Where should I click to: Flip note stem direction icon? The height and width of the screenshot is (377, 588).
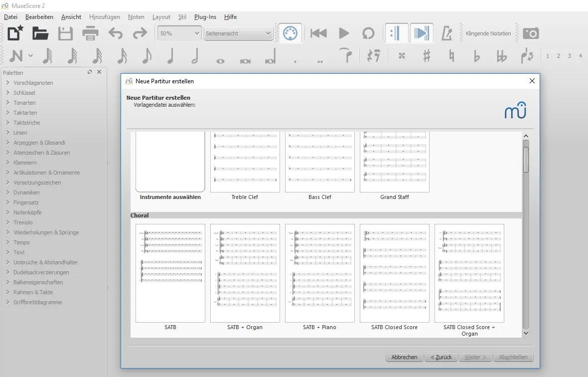coord(527,56)
